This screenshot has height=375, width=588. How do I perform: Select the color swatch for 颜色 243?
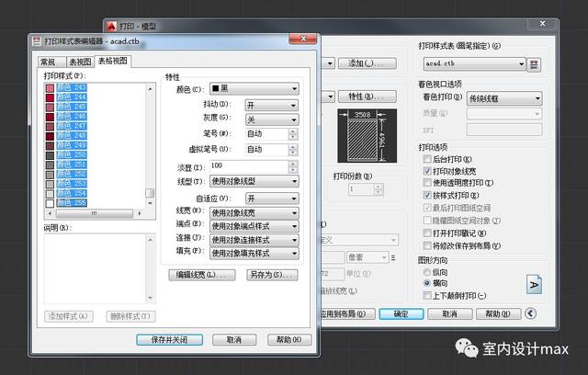click(50, 88)
